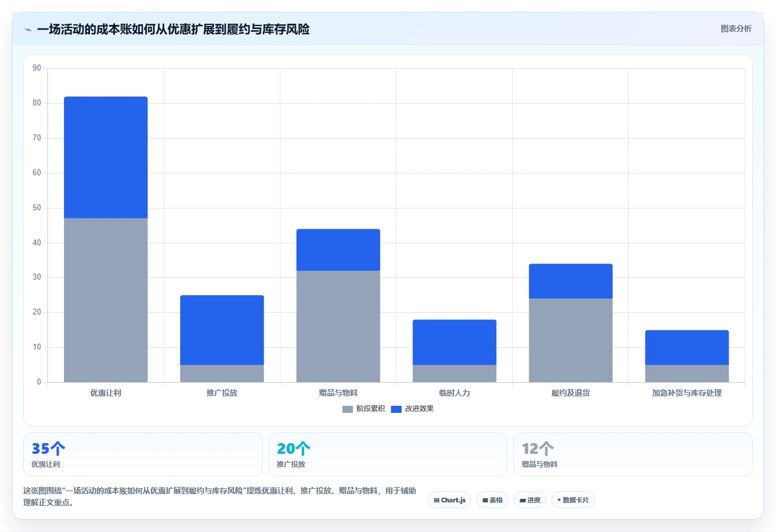This screenshot has width=776, height=532.
Task: Click the blue segment of the 推广投放 bar
Action: [222, 330]
